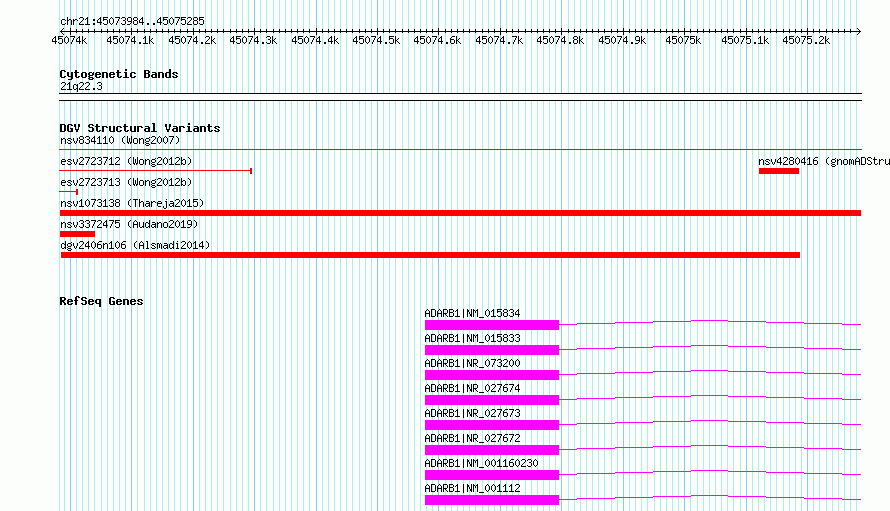Screen dimensions: 890x511
Task: Click the magenta exon block of NR_027672
Action: click(x=492, y=450)
